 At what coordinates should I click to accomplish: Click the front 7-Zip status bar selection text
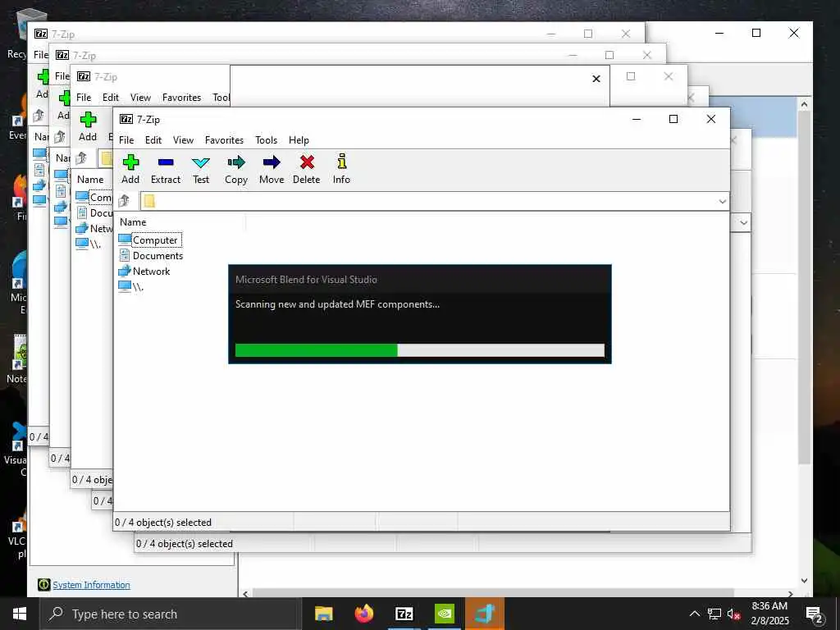point(163,523)
